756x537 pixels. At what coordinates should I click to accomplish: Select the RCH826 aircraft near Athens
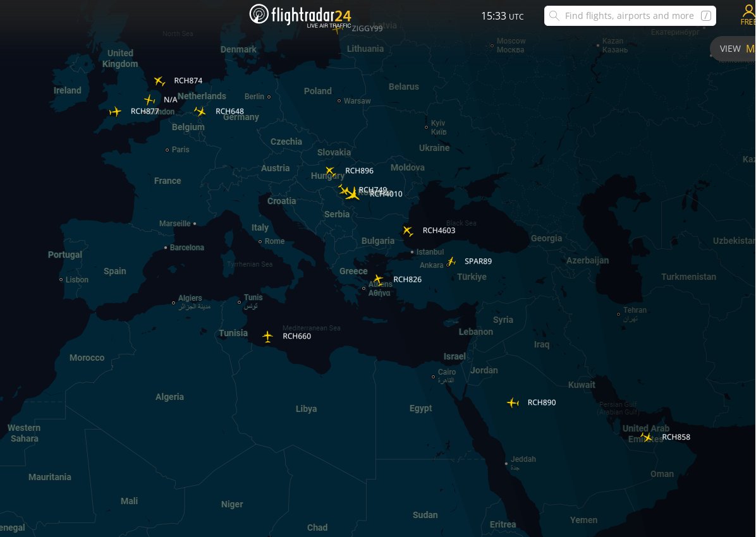click(379, 280)
